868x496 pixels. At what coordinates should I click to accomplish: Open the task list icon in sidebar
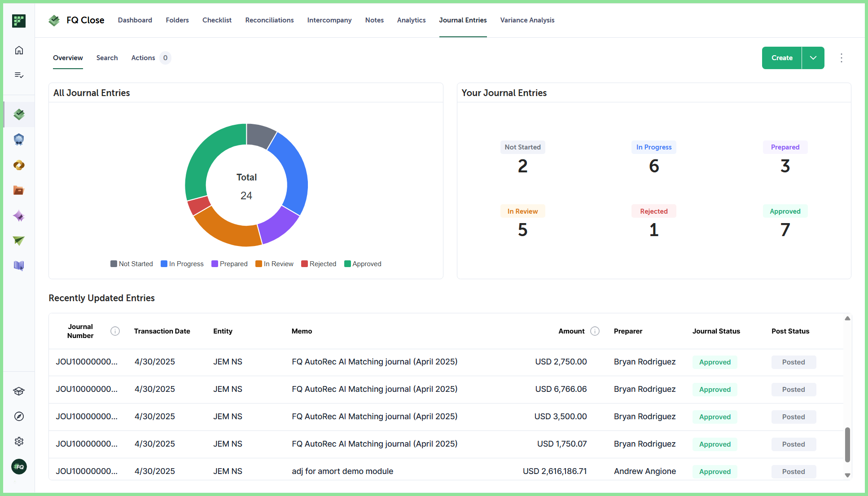click(19, 75)
